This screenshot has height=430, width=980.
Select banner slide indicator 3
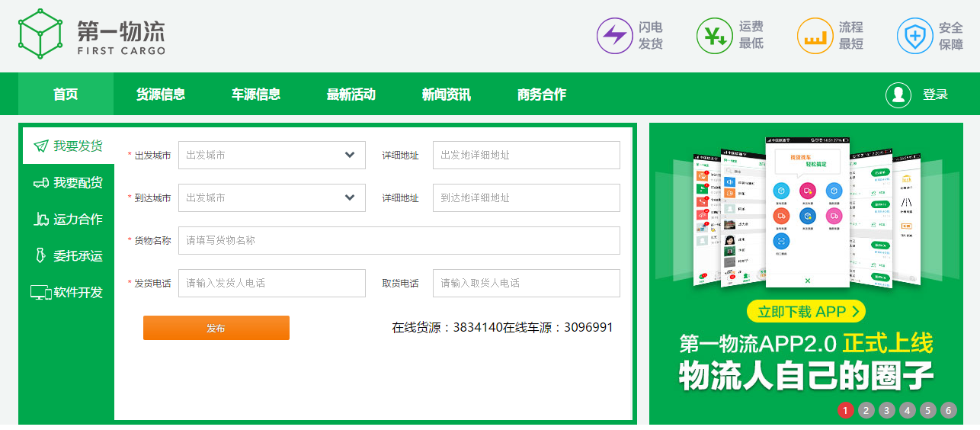click(x=886, y=410)
